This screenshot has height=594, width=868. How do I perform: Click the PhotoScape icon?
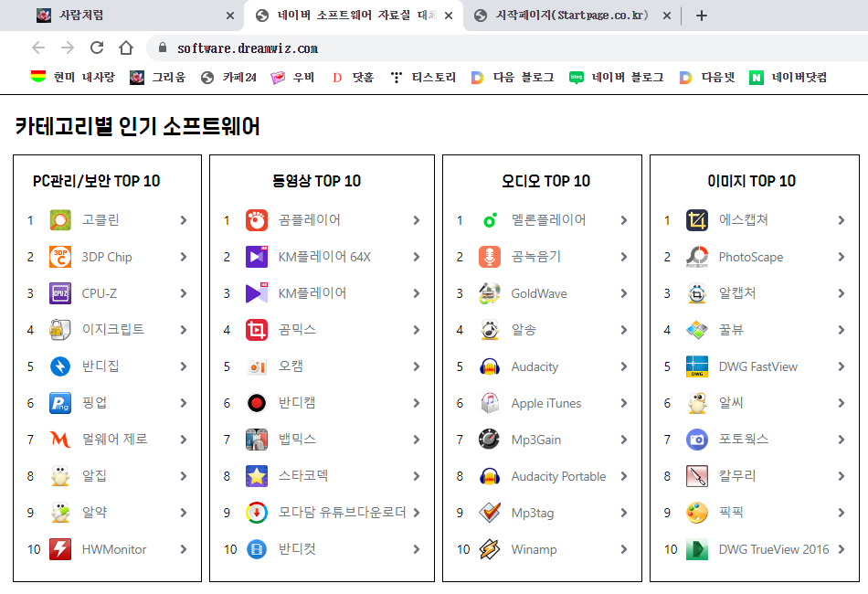click(x=697, y=257)
